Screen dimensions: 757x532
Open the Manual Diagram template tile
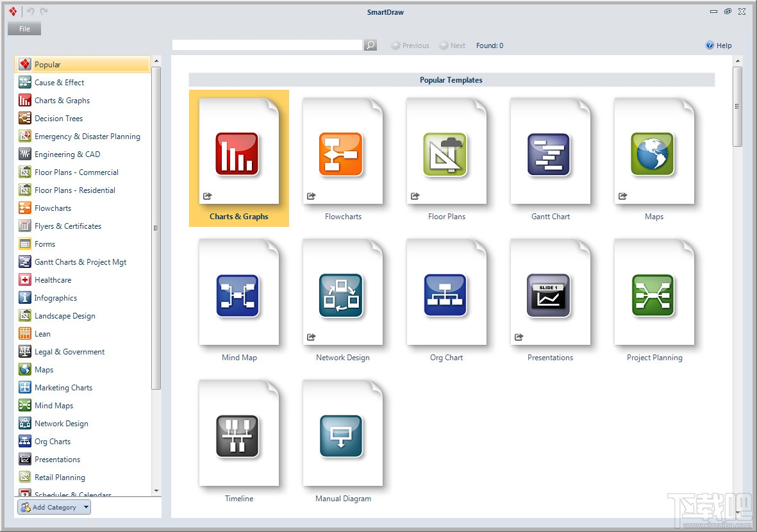click(x=343, y=440)
